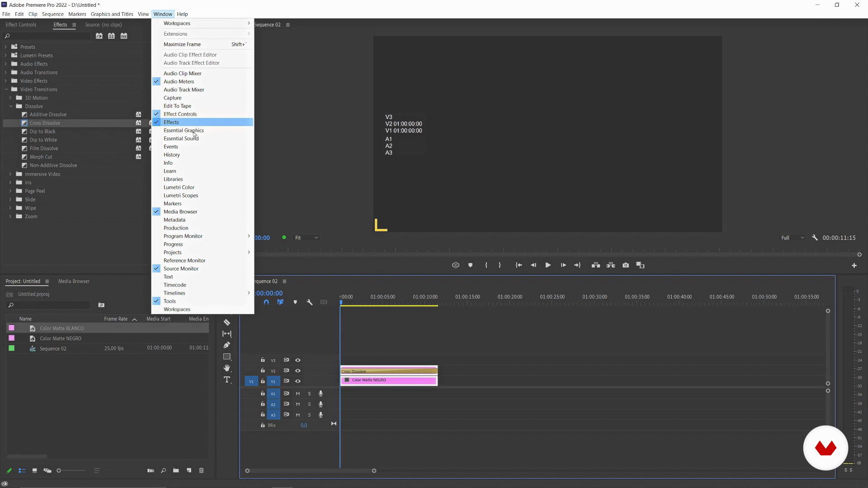
Task: Open Program Monitor settings wrench
Action: (x=815, y=238)
